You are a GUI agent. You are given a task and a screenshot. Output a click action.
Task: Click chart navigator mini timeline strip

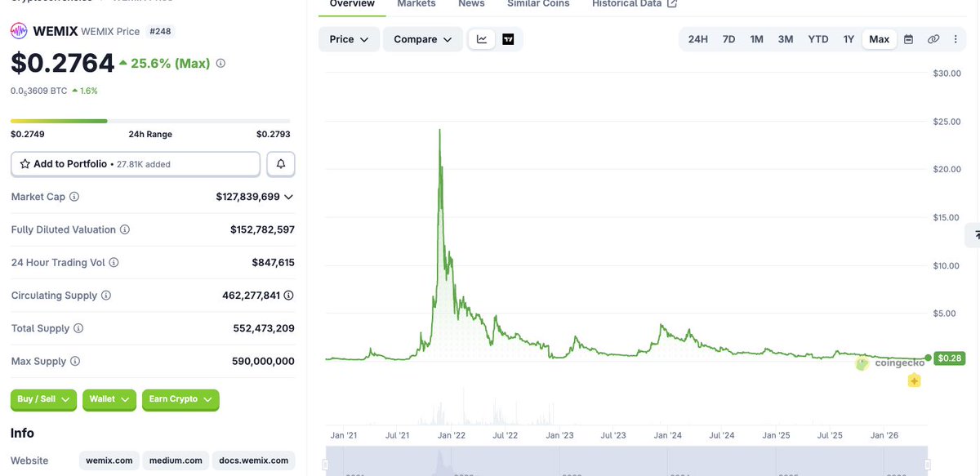coord(626,461)
